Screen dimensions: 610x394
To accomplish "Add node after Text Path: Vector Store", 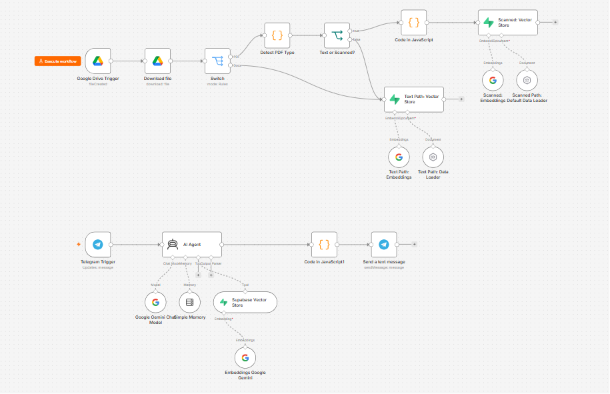I will pyautogui.click(x=461, y=99).
